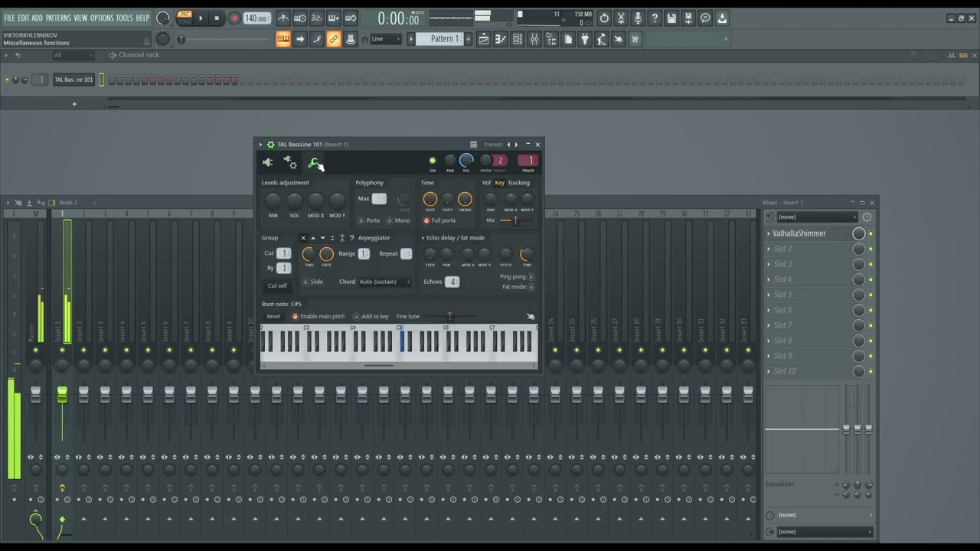Enable the Mono option
Screen dimensions: 980x551
pos(390,220)
